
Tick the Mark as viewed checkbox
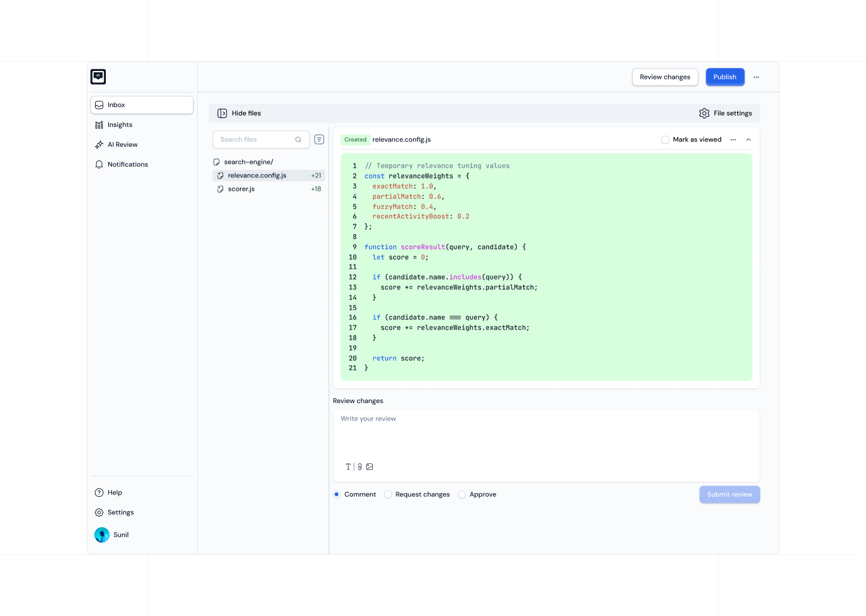tap(665, 140)
